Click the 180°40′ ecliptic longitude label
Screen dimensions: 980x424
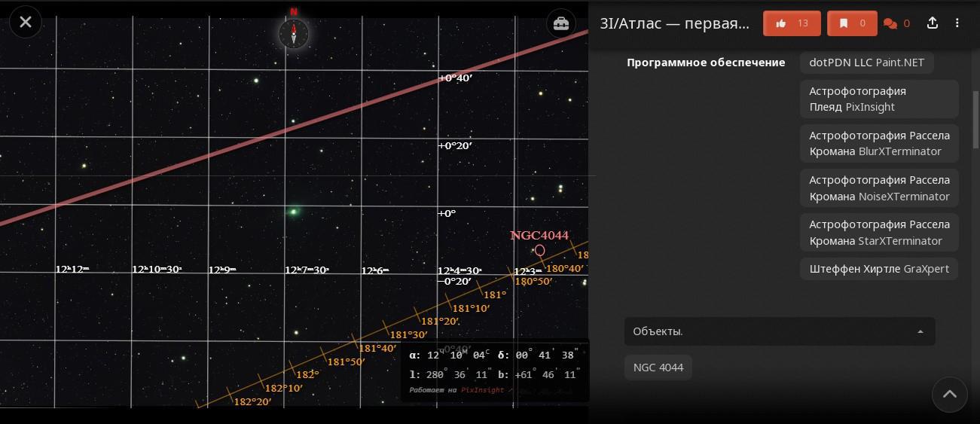564,268
